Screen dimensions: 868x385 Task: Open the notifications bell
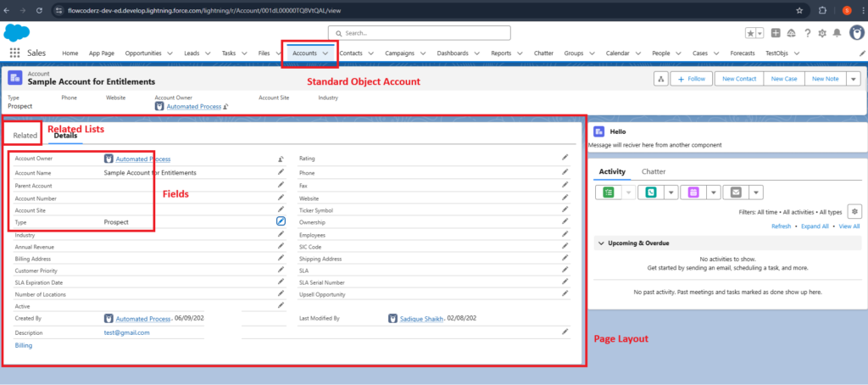837,33
